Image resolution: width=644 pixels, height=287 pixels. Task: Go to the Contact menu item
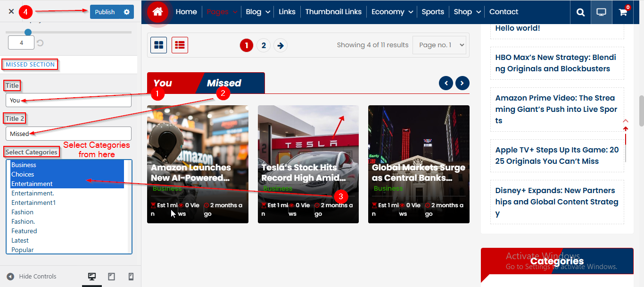(x=504, y=12)
